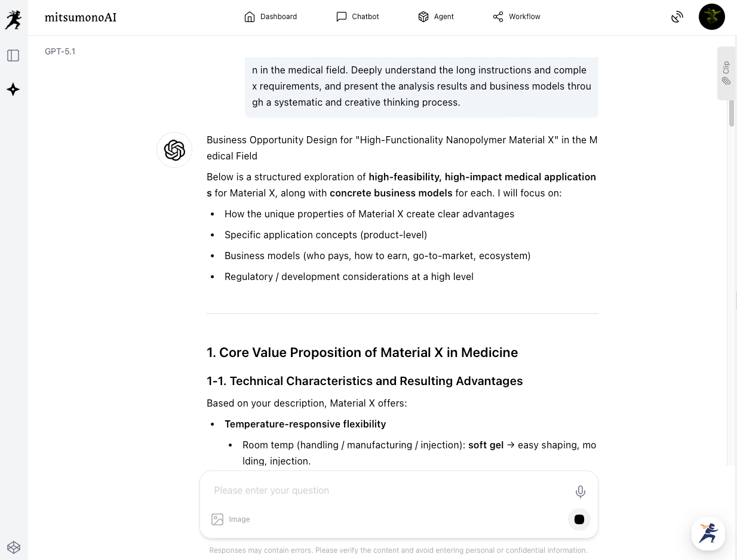This screenshot has height=560, width=737.
Task: Click the question input field
Action: (x=388, y=491)
